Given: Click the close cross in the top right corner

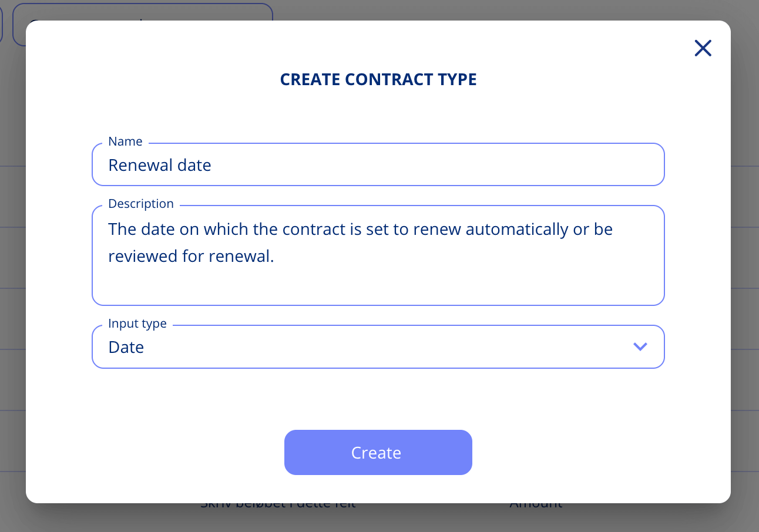Looking at the screenshot, I should pyautogui.click(x=703, y=48).
